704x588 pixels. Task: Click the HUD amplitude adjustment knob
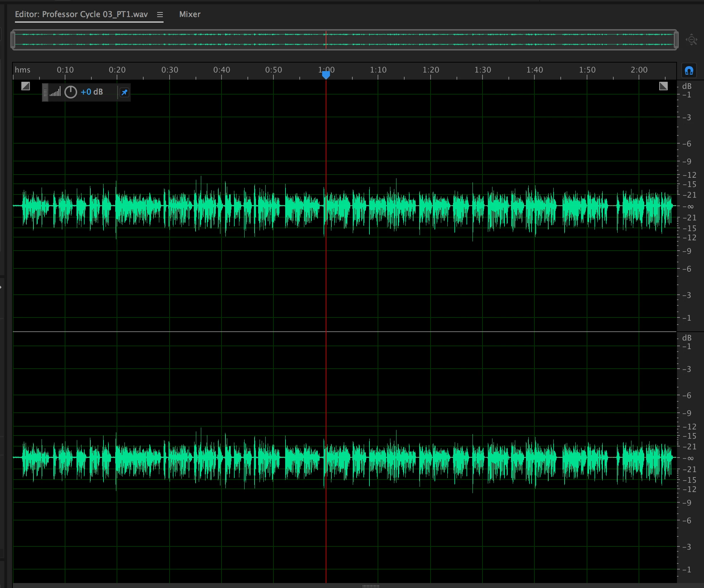[x=71, y=92]
